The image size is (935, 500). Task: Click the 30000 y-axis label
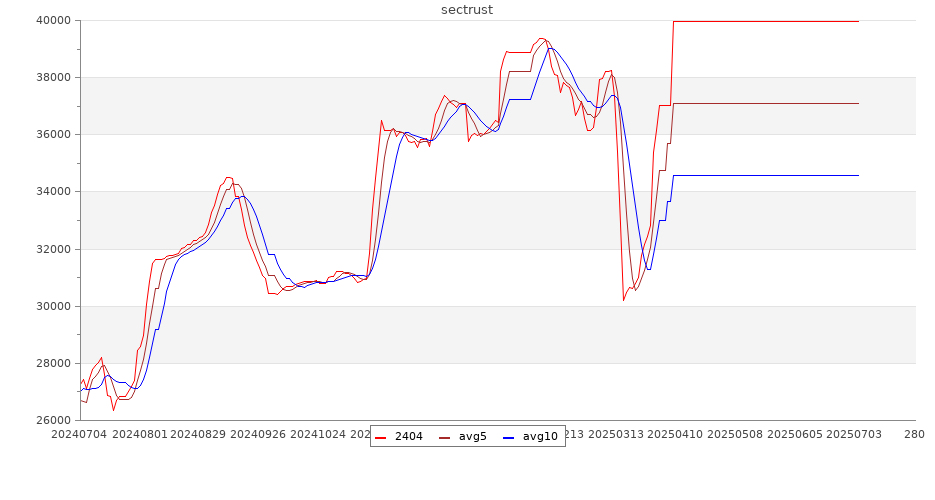(51, 306)
